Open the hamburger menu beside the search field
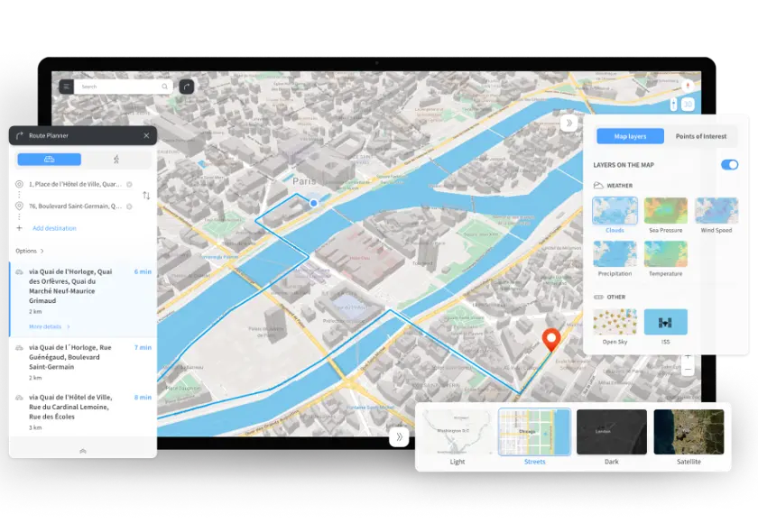Viewport: 758px width, 532px height. click(66, 87)
